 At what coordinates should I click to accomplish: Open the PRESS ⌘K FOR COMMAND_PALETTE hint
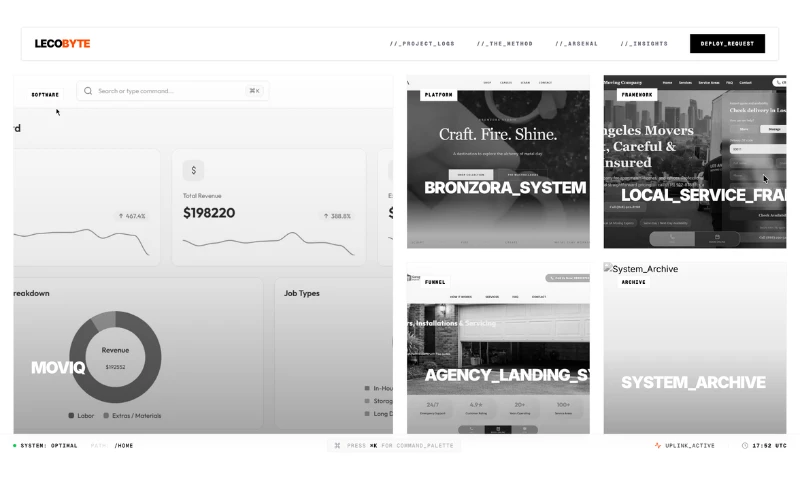(394, 446)
